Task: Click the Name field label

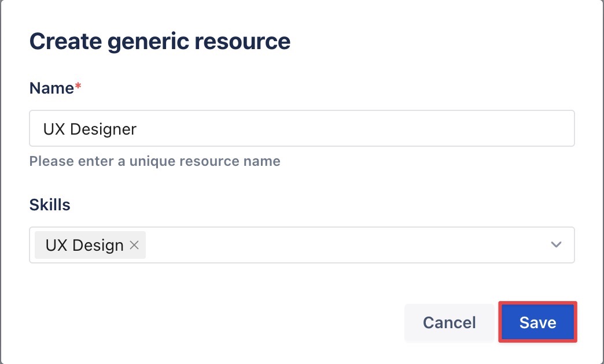Action: 51,88
